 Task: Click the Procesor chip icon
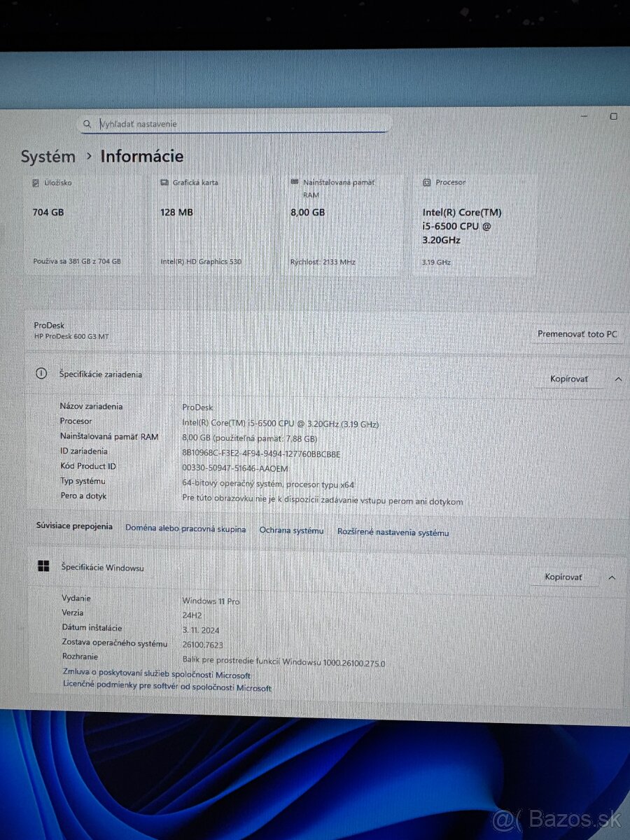point(426,182)
